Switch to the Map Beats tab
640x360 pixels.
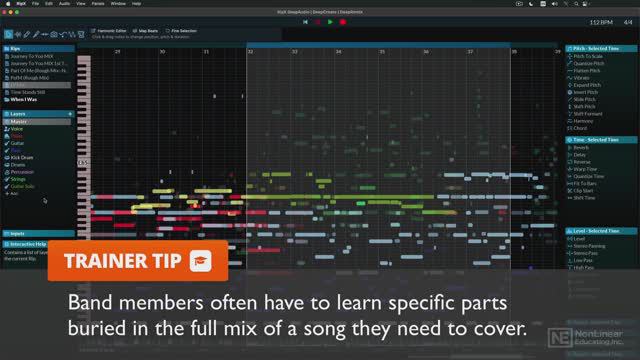tap(145, 31)
